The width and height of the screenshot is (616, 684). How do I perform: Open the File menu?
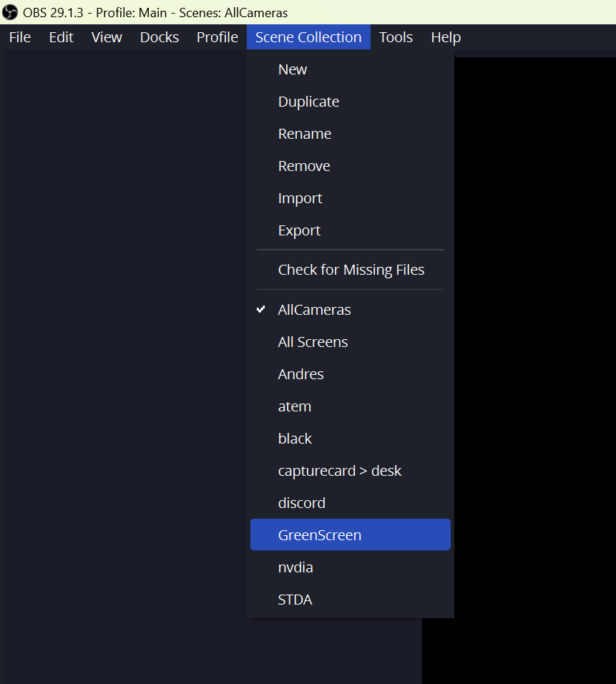click(x=19, y=37)
